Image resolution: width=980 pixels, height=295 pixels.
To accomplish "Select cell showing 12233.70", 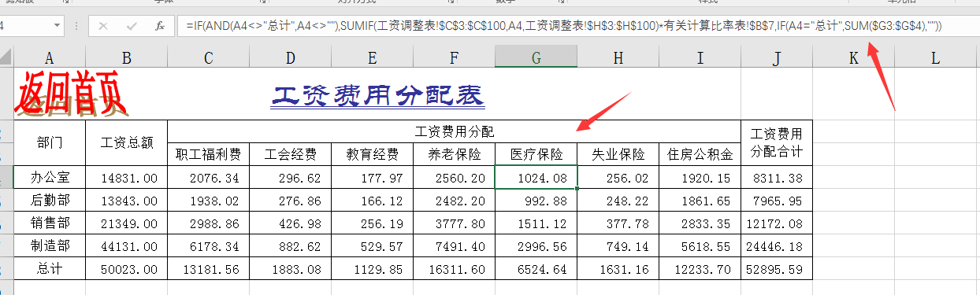I will point(700,268).
